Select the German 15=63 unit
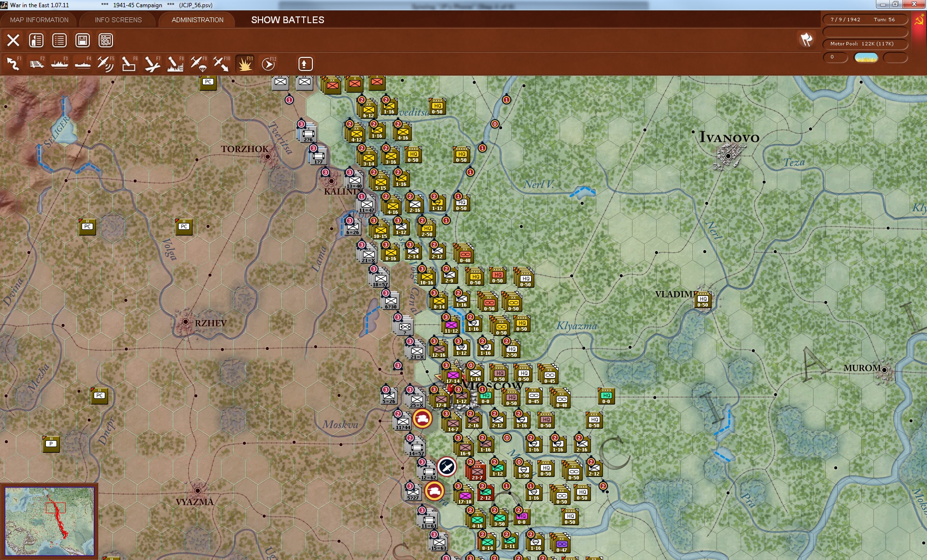 439,543
